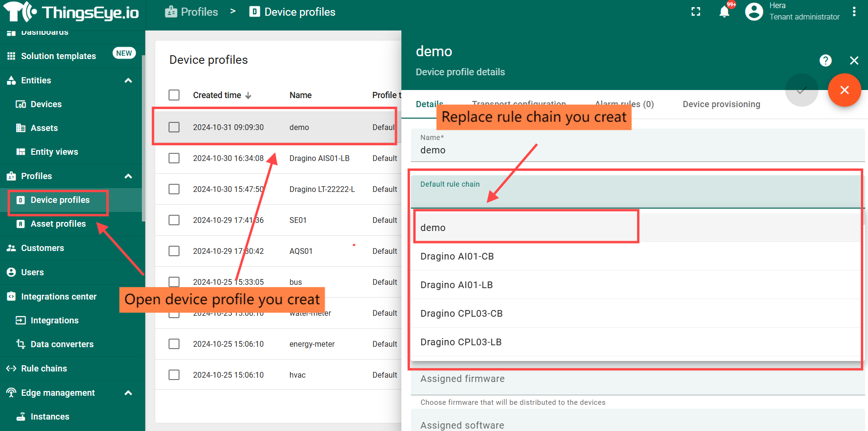Screen dimensions: 868x431
Task: Toggle fullscreen mode icon
Action: pyautogui.click(x=696, y=12)
